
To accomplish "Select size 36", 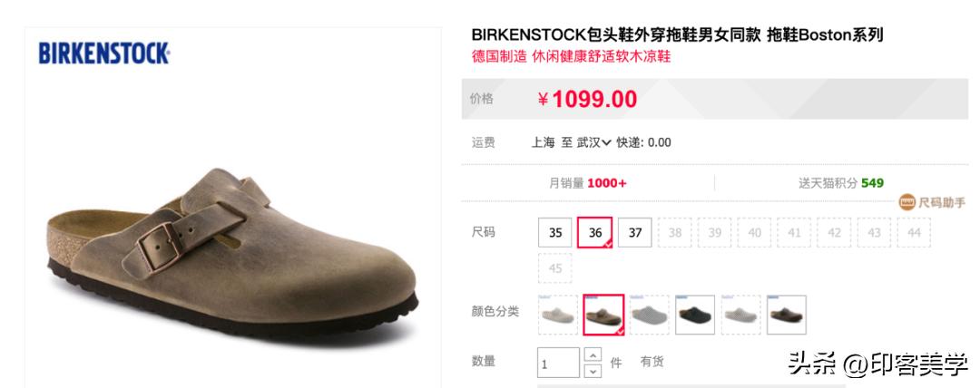I will [595, 233].
